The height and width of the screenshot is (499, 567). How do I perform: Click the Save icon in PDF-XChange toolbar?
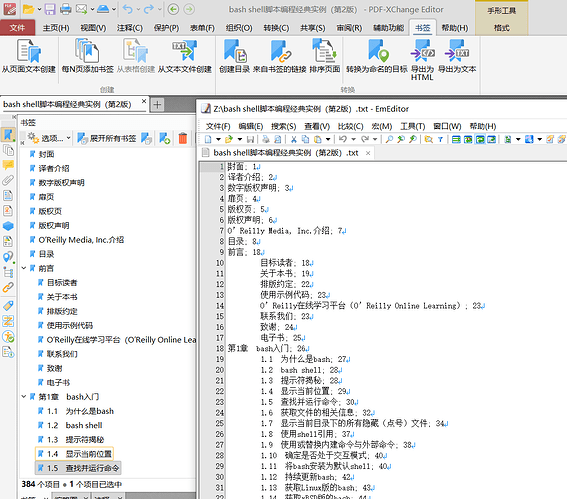pyautogui.click(x=50, y=9)
